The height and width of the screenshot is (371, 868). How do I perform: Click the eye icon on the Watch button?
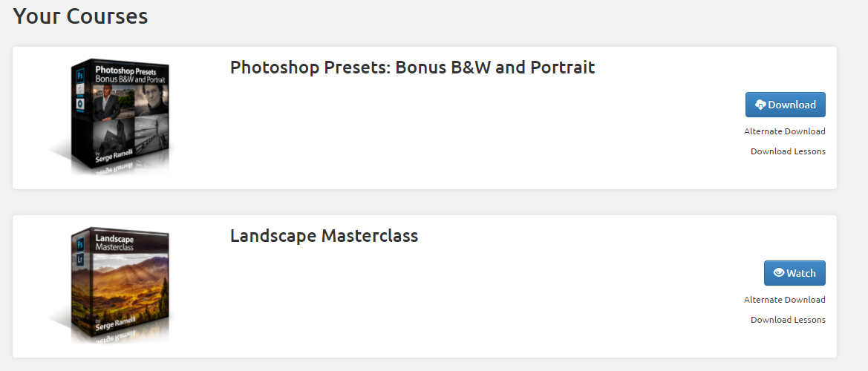779,273
